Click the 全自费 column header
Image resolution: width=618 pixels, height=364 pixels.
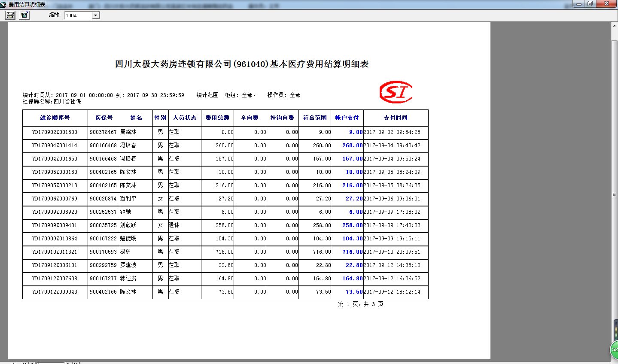[x=250, y=118]
